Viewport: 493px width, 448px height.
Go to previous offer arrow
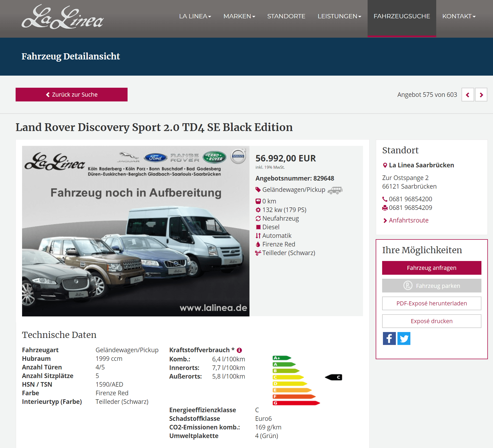pyautogui.click(x=468, y=95)
